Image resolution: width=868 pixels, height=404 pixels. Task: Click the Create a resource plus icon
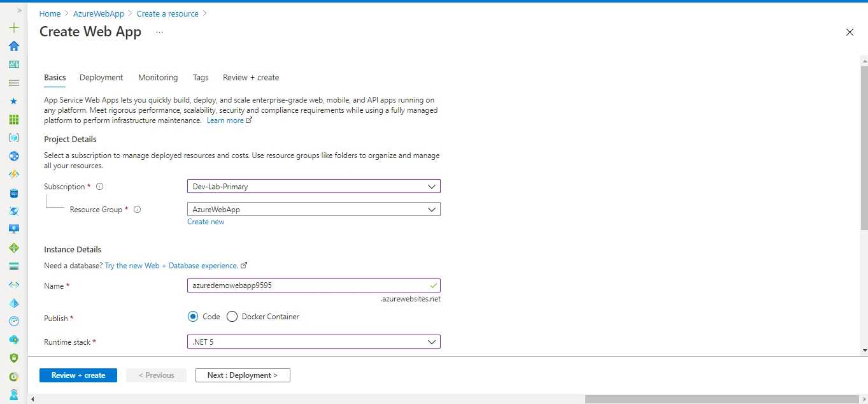[13, 28]
